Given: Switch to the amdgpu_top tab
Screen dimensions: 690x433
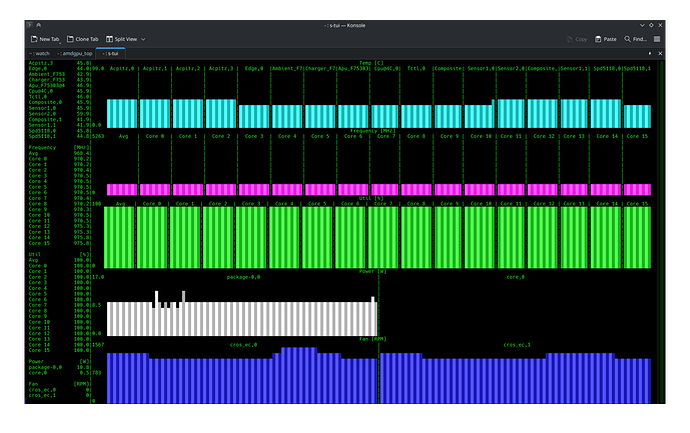Looking at the screenshot, I should pos(75,53).
